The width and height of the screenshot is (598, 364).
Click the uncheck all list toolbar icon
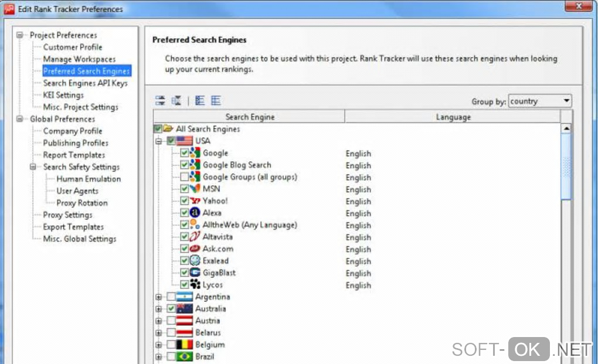click(216, 101)
